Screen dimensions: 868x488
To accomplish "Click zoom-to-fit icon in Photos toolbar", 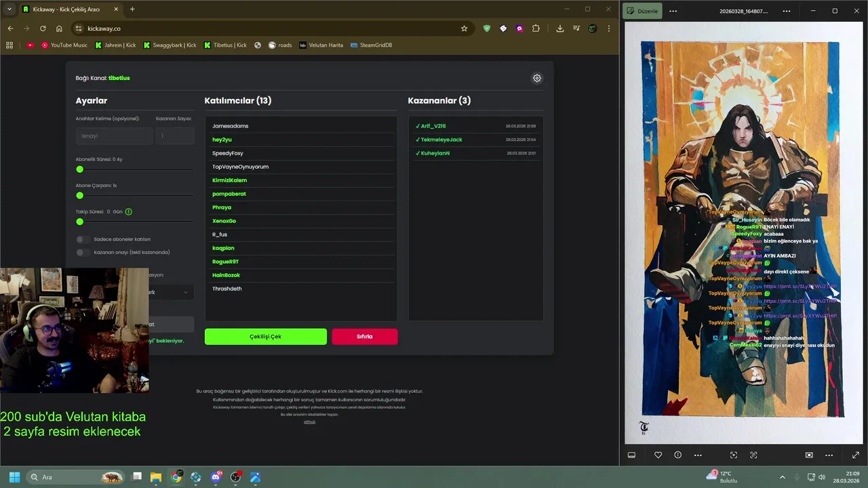I will [x=809, y=455].
